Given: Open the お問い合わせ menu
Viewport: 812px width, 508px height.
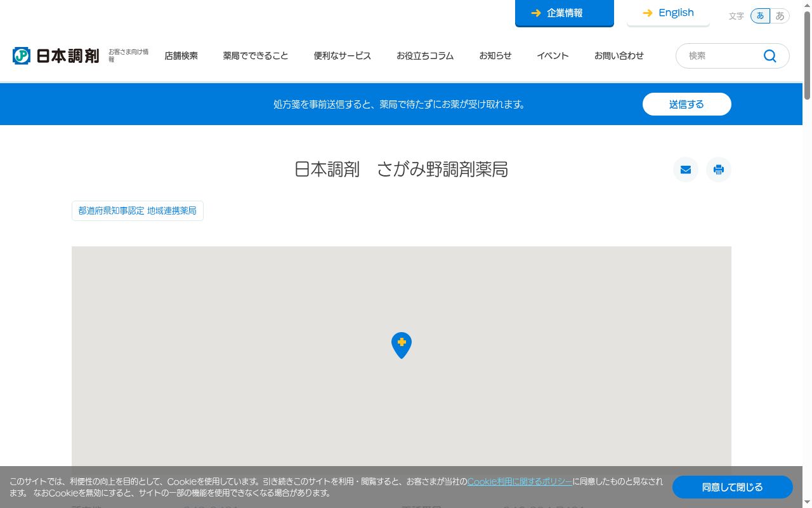Looking at the screenshot, I should (x=619, y=56).
